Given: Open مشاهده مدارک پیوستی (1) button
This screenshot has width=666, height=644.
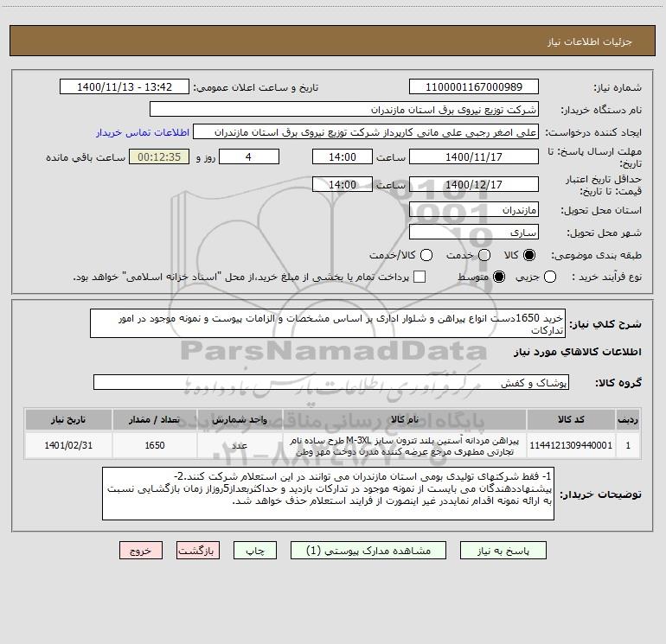Looking at the screenshot, I should point(368,551).
